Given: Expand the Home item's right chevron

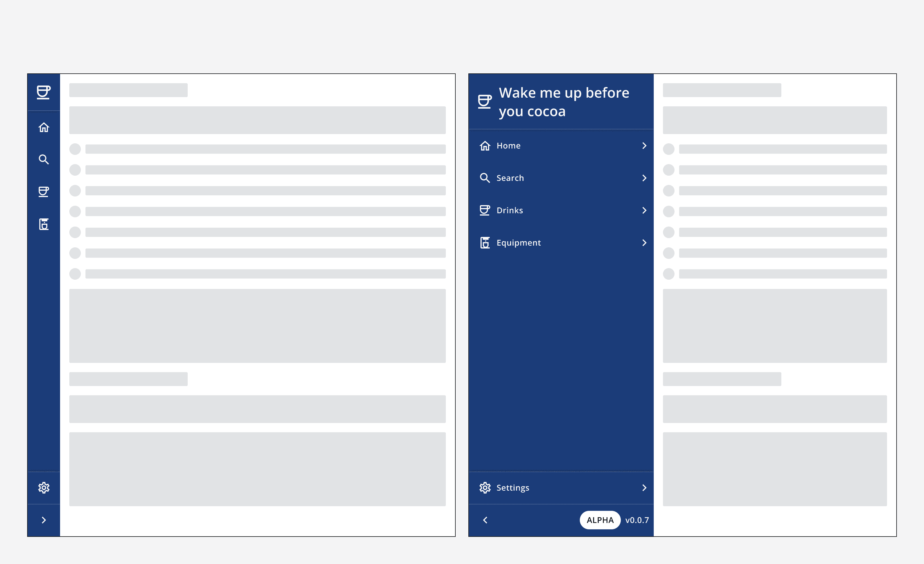Looking at the screenshot, I should [x=644, y=146].
